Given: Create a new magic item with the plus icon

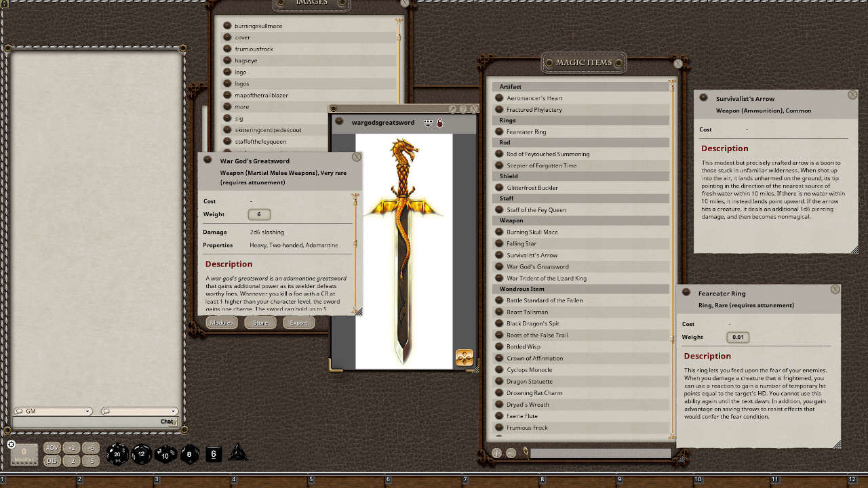Looking at the screenshot, I should click(496, 453).
